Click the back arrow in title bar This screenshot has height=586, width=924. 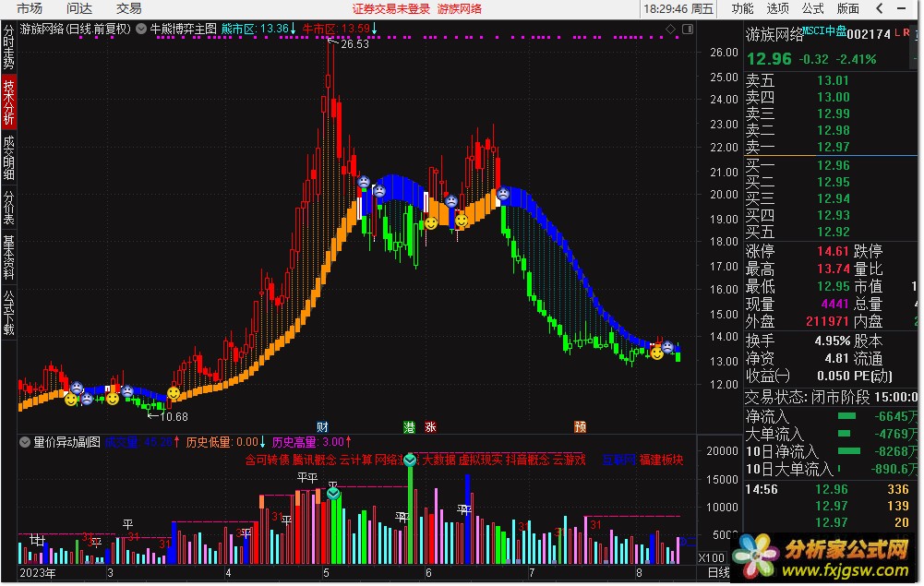pyautogui.click(x=880, y=9)
